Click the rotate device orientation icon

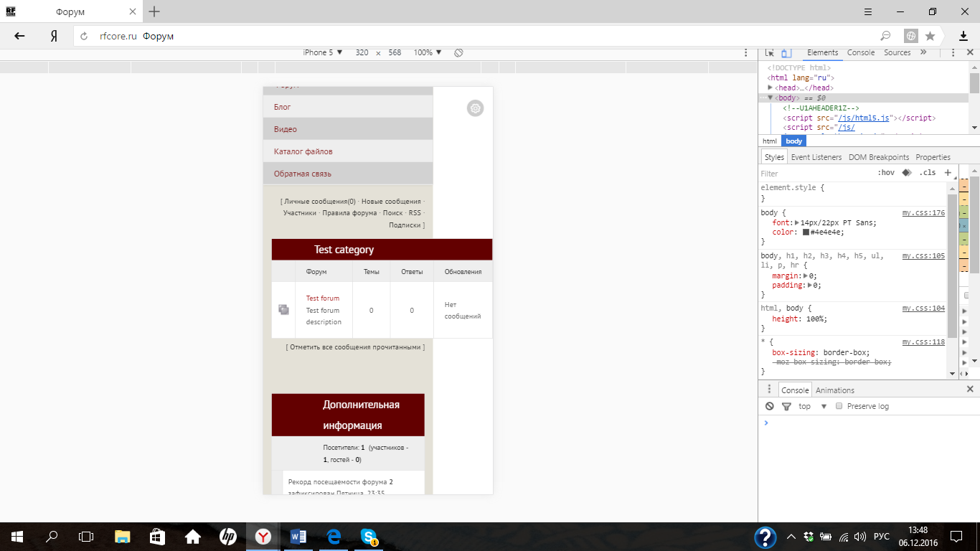point(459,52)
